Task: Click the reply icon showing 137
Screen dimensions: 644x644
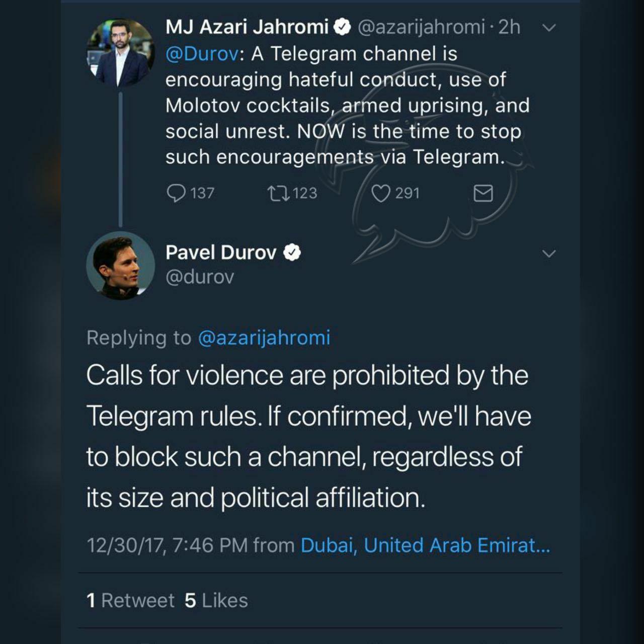Action: [177, 193]
